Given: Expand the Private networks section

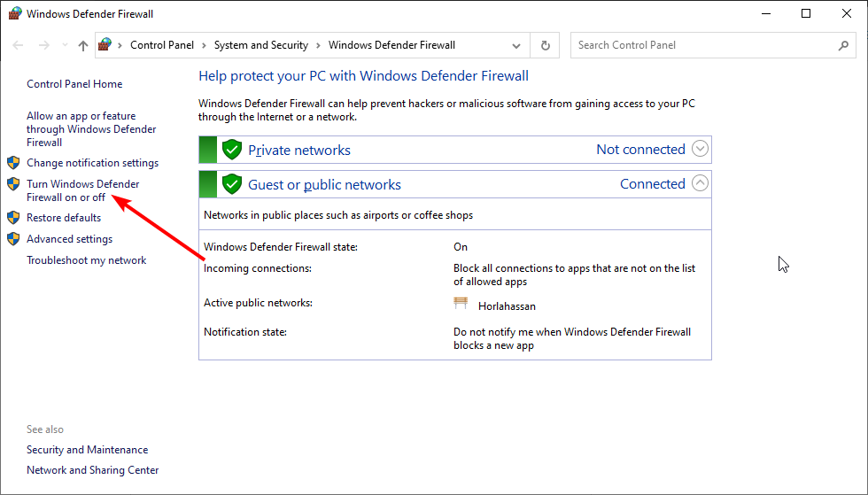Looking at the screenshot, I should pyautogui.click(x=700, y=149).
